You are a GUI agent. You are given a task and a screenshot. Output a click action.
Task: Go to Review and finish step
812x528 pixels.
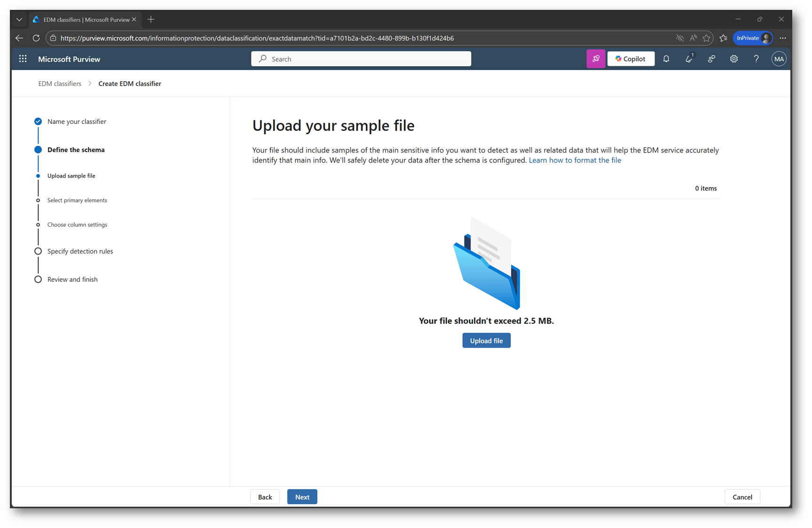[x=72, y=279]
